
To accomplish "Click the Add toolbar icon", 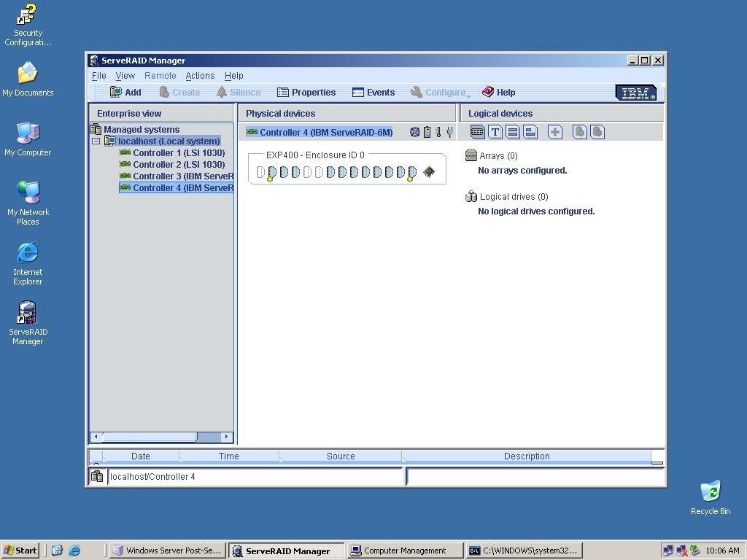I will tap(125, 92).
